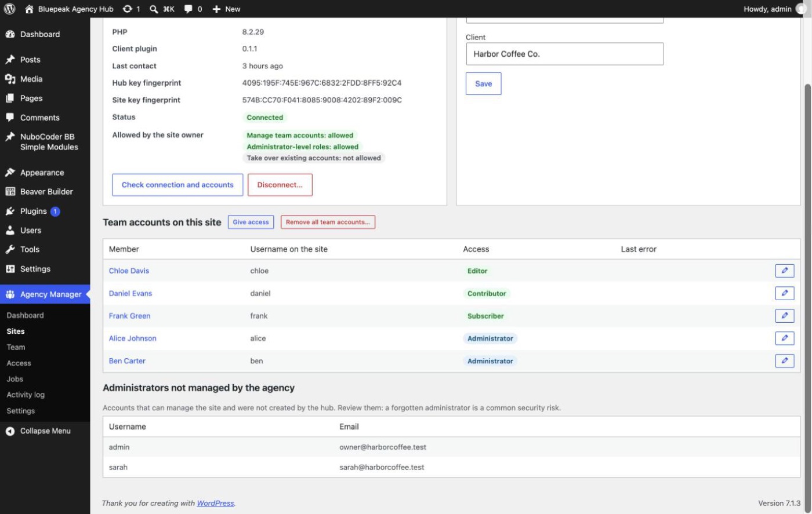
Task: Open Comments via its sidebar icon
Action: tap(10, 117)
